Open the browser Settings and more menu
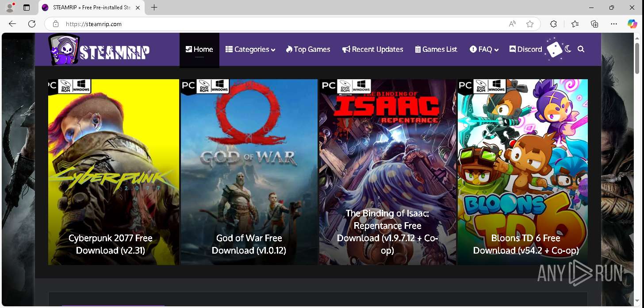This screenshot has height=308, width=644. tap(614, 24)
